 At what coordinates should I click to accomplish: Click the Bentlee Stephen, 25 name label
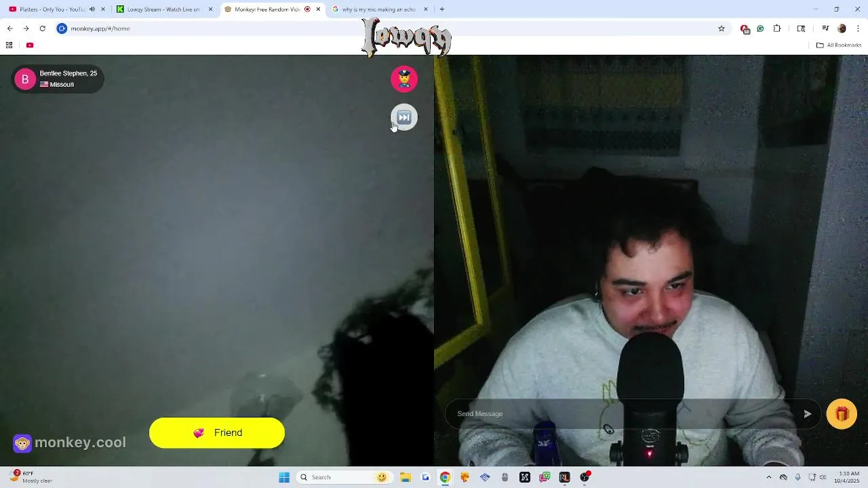pos(68,73)
